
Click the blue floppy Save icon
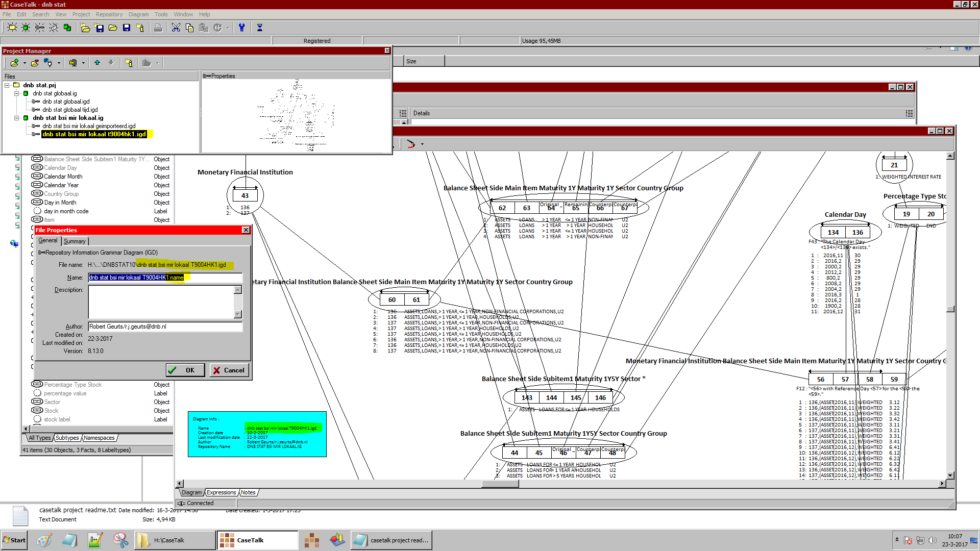(127, 28)
